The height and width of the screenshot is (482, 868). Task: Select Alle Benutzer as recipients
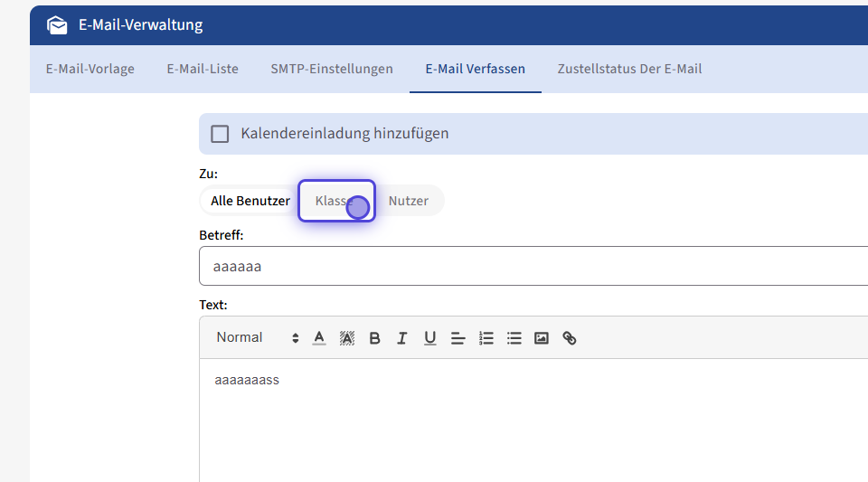point(250,201)
